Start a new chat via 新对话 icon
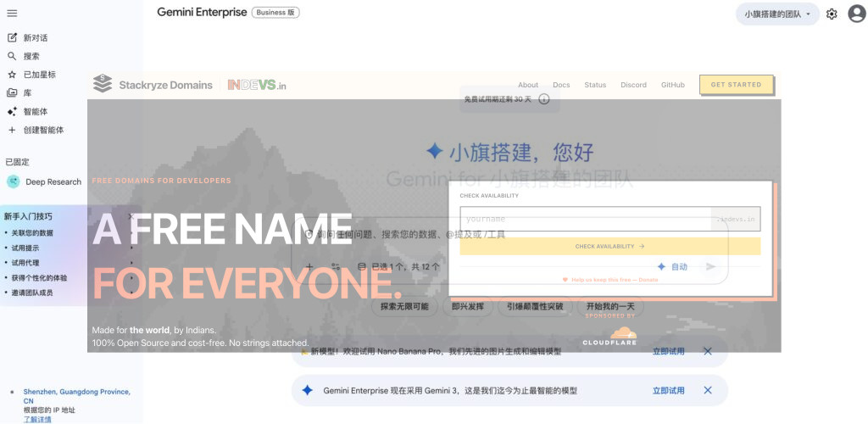 pos(12,38)
